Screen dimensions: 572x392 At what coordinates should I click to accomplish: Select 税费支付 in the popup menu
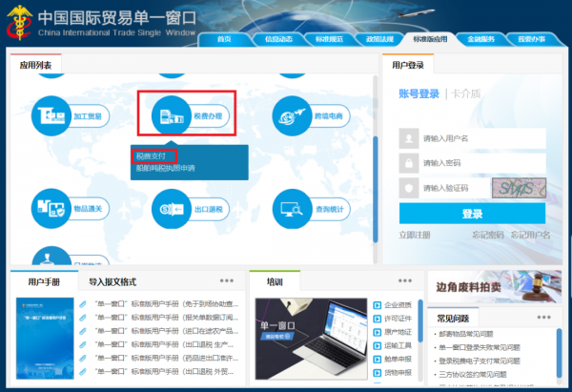coord(151,156)
